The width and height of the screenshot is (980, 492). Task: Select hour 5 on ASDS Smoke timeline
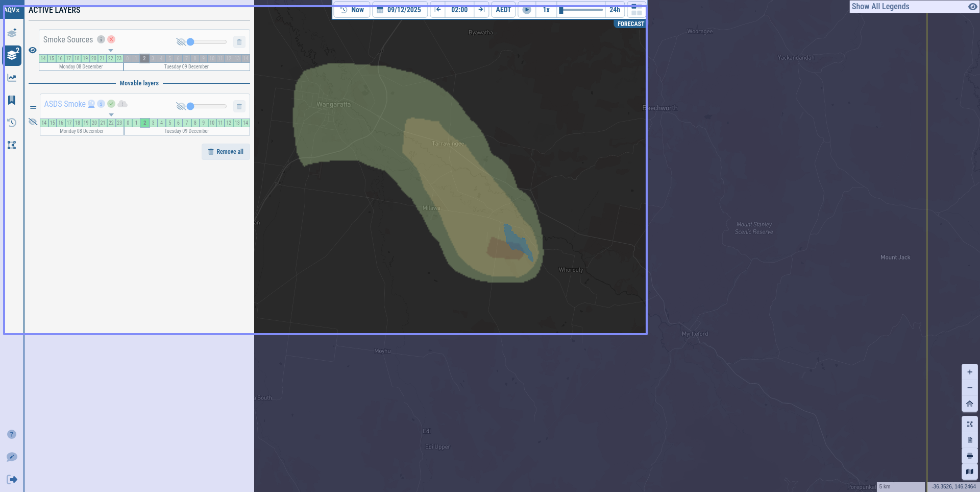point(170,123)
